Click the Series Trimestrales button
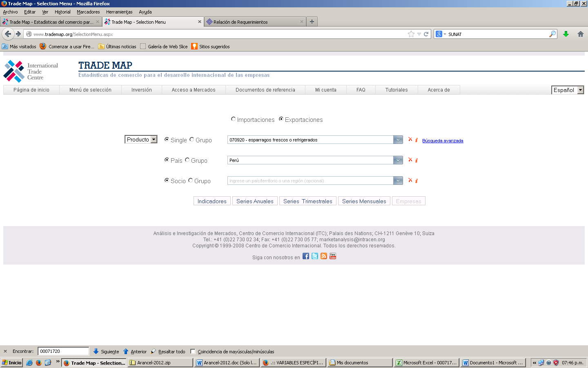The width and height of the screenshot is (588, 368). (x=308, y=201)
